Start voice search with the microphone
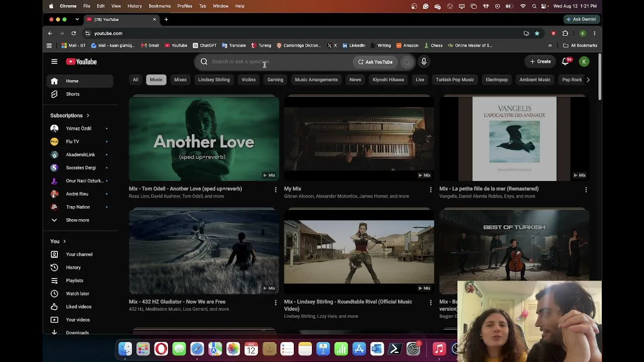Screen dimensions: 644x362 click(x=424, y=61)
